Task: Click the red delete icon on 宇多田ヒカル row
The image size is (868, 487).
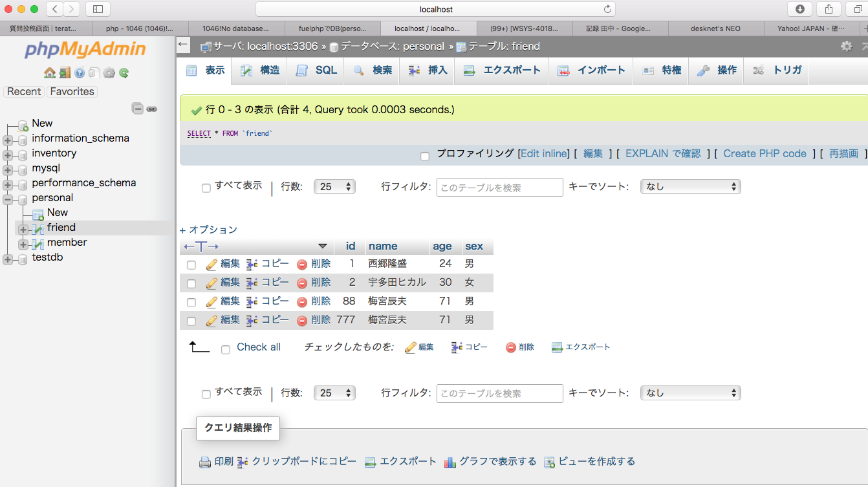Action: 301,283
